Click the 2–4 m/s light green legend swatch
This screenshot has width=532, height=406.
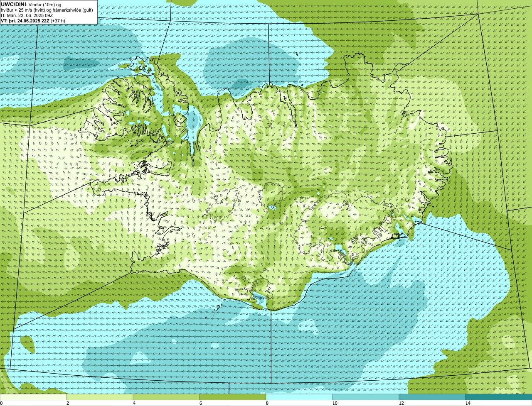point(100,397)
